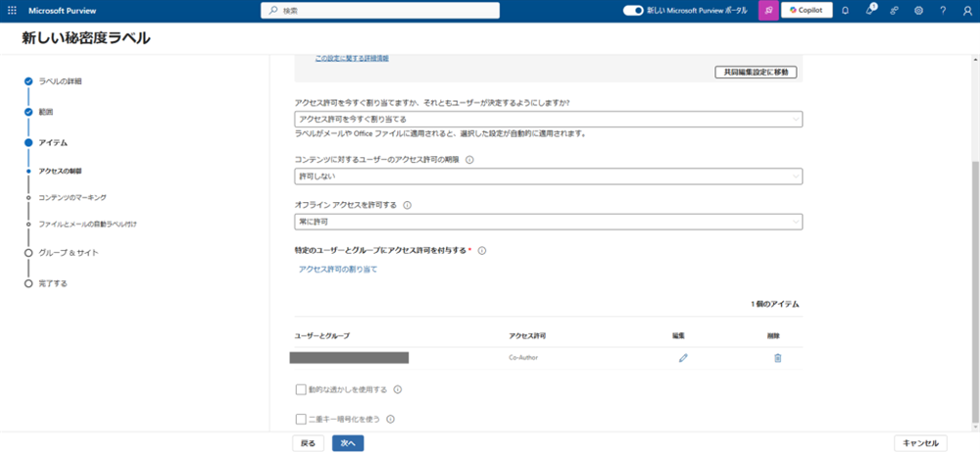980x454 pixels.
Task: Open the settings gear icon
Action: click(918, 10)
